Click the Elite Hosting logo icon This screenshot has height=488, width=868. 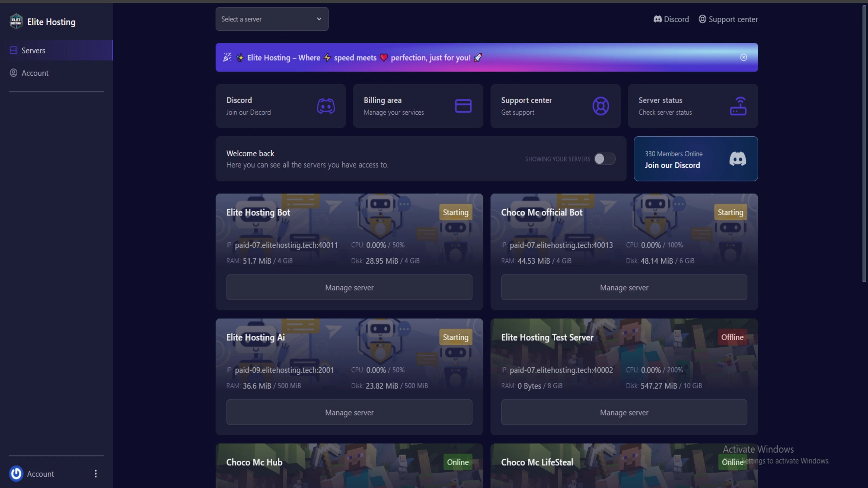pos(16,22)
